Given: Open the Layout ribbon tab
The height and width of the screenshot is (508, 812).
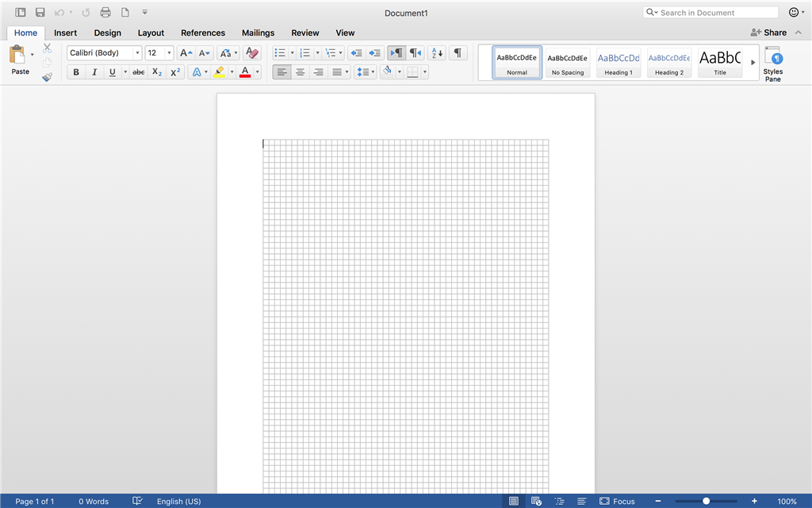Looking at the screenshot, I should click(151, 33).
